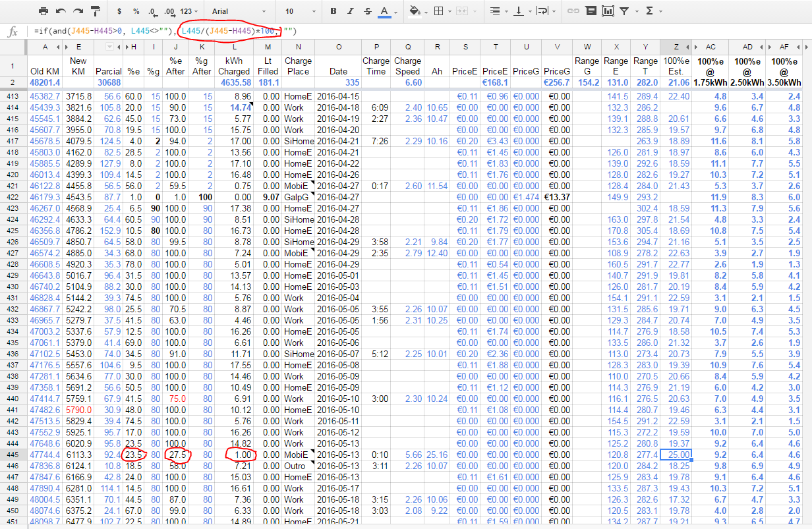Open the font size 10 dropdown
This screenshot has height=529, width=812.
pos(298,11)
